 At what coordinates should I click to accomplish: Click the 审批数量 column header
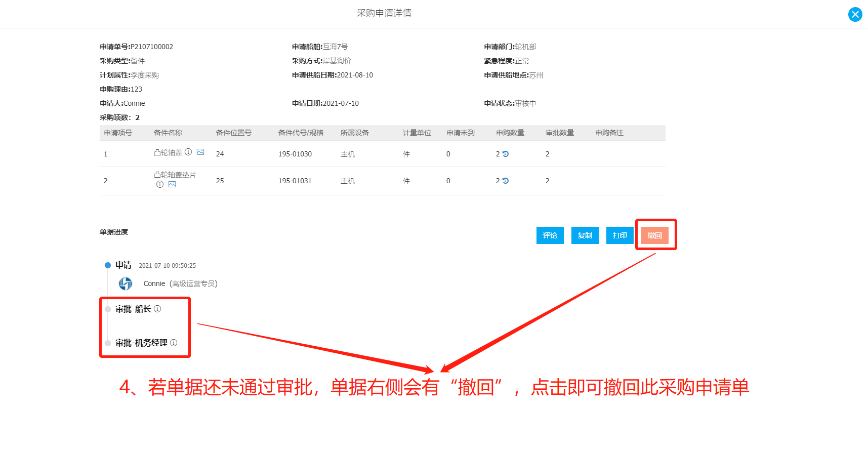tap(560, 133)
